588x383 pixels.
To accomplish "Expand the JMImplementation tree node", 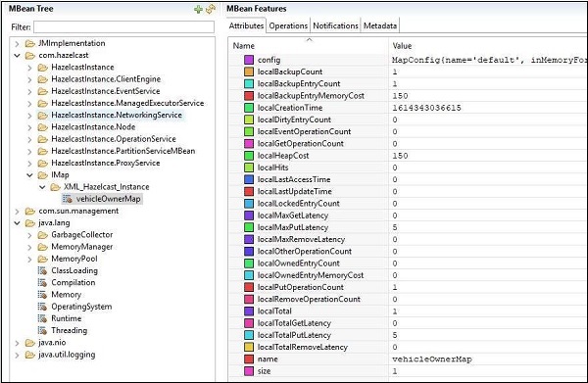I will (x=17, y=43).
